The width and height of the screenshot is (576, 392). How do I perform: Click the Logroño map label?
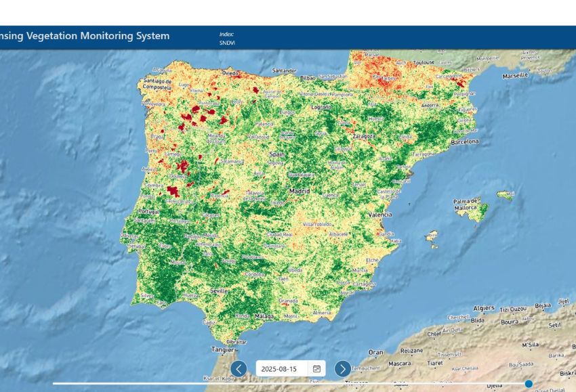pos(321,107)
